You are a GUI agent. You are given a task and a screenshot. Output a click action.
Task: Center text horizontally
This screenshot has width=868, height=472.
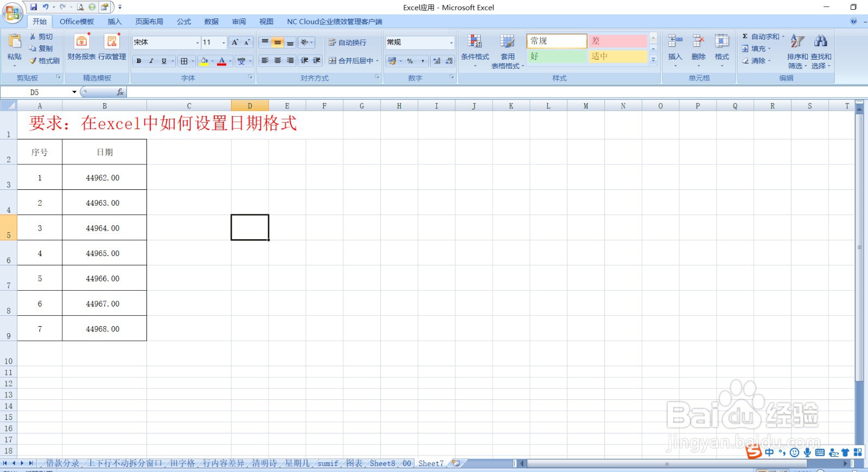(x=277, y=61)
